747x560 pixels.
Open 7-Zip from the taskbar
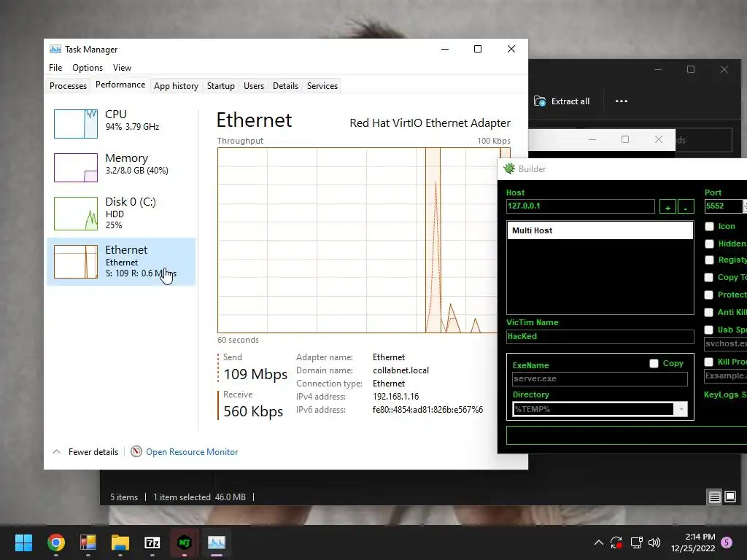tap(152, 542)
